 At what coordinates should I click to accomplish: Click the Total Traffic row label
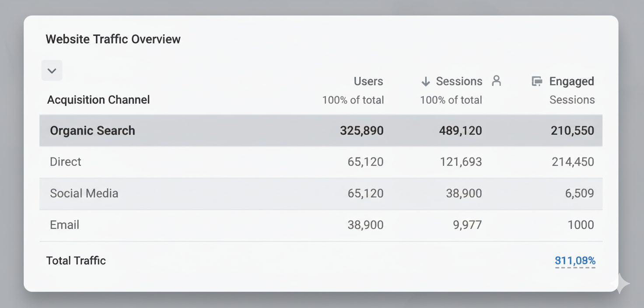point(76,261)
